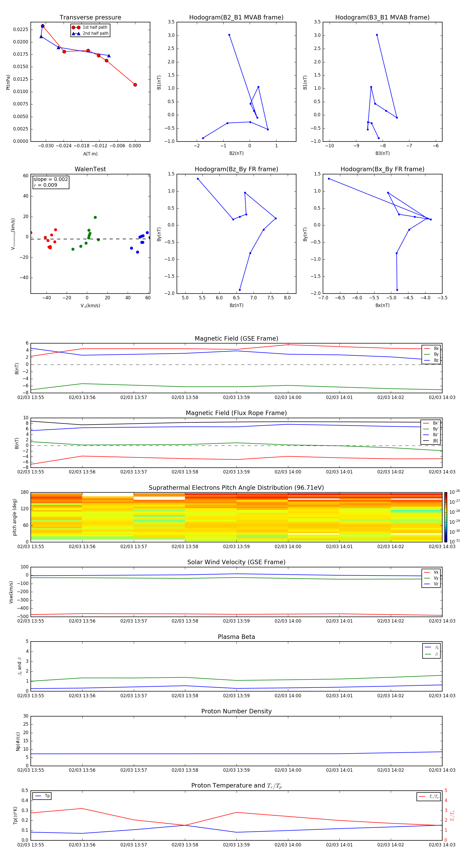This screenshot has height=868, width=473.
Task: Click the 'Hodogram(B2_B1 MVAB frame)' title
Action: (x=236, y=18)
